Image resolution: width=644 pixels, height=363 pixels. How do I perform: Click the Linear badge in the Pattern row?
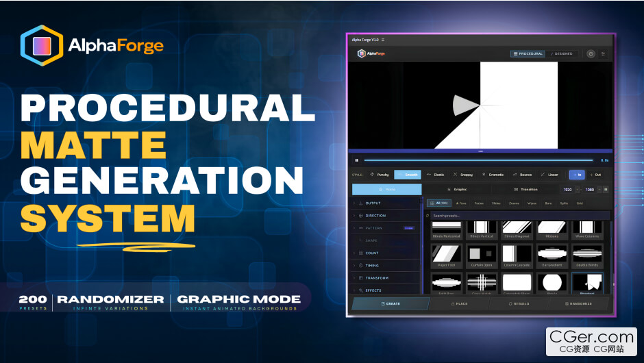[x=408, y=228]
